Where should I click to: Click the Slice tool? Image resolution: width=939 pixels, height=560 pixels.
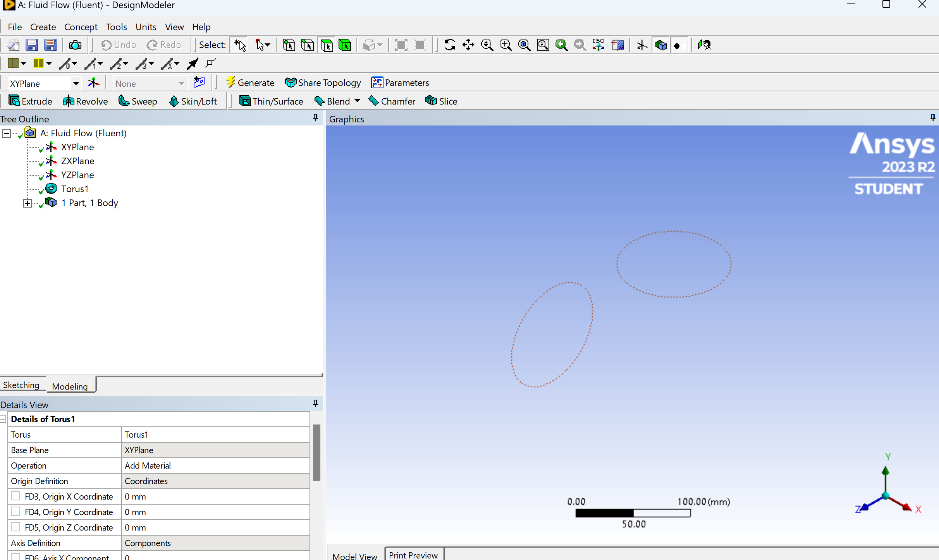(441, 101)
